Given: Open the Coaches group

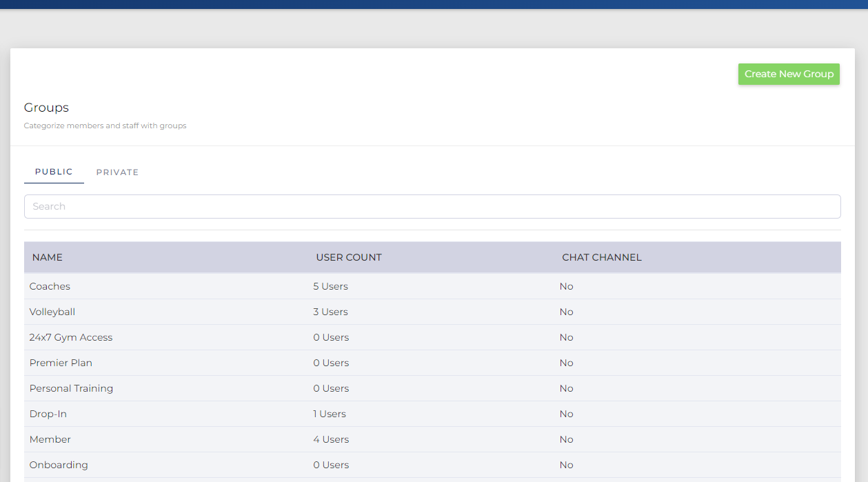Looking at the screenshot, I should (50, 286).
